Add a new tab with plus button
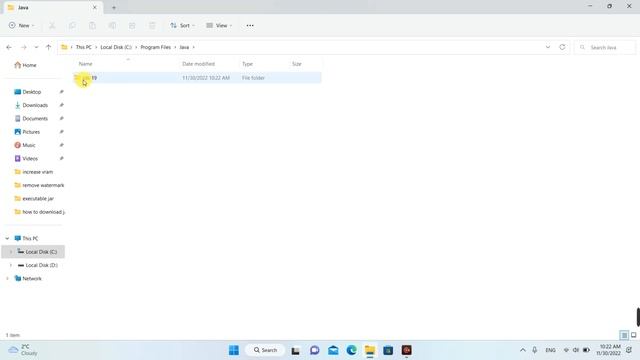 pos(114,7)
